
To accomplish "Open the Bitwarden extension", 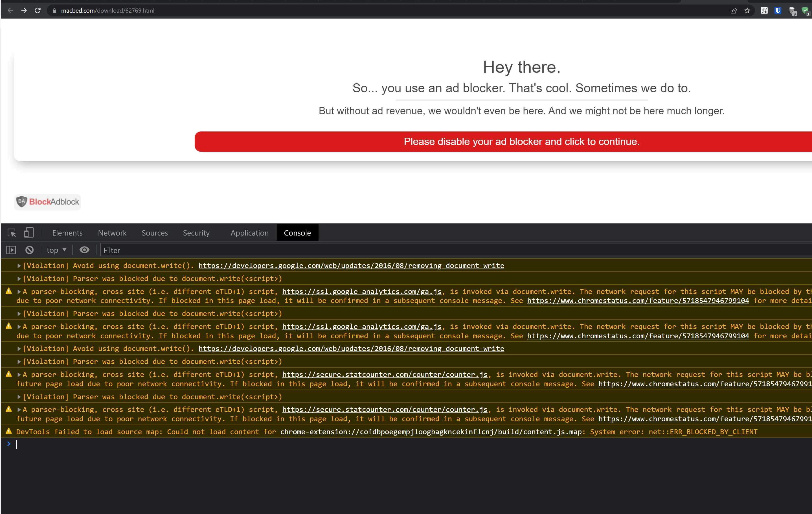I will pos(778,10).
